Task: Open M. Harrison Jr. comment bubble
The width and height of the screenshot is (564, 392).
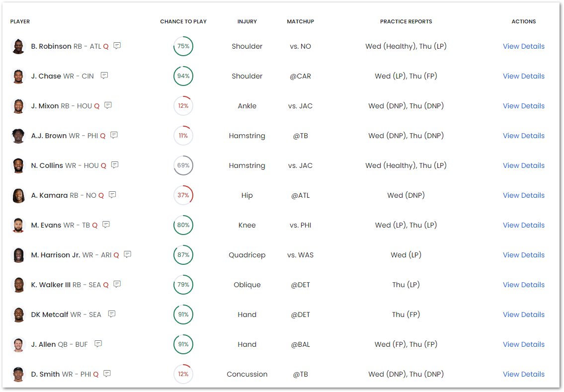Action: (127, 254)
